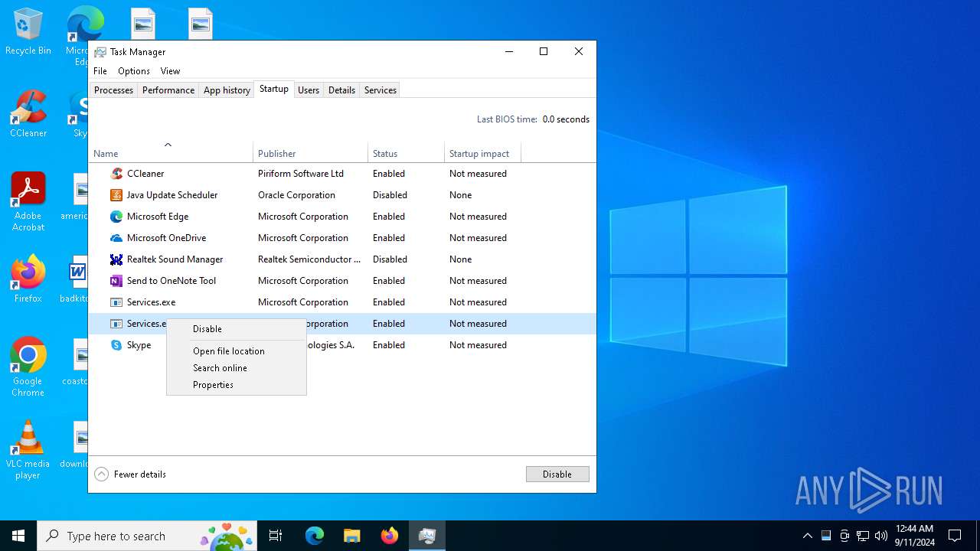
Task: Show hidden system tray icons
Action: [x=808, y=536]
